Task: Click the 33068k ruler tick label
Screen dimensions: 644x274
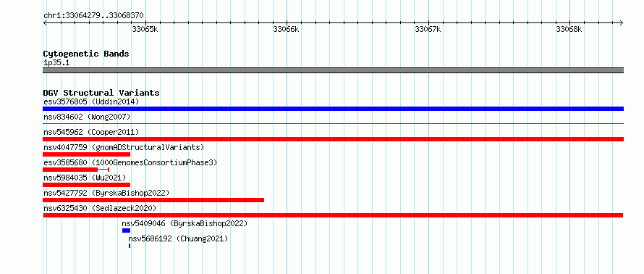Action: [x=569, y=29]
